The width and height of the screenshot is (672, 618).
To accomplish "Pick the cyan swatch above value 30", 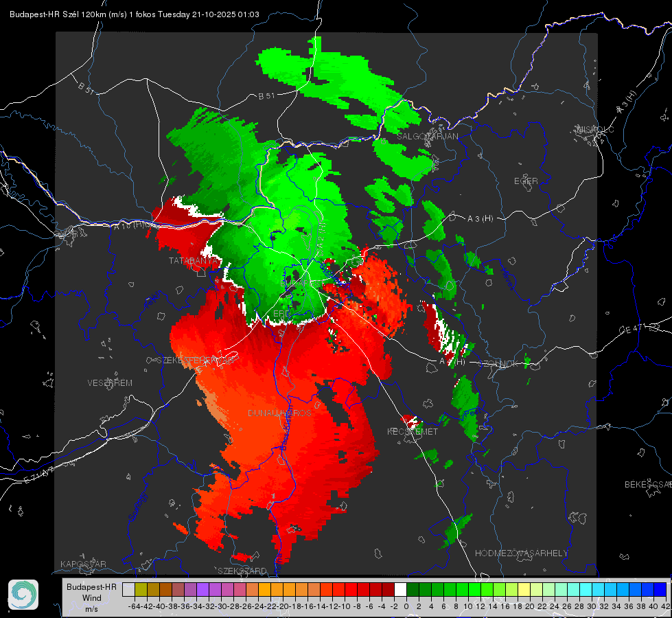I will (599, 589).
